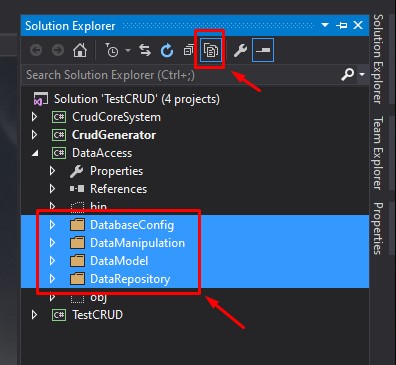The height and width of the screenshot is (365, 396).
Task: Click the Back navigation arrow in Solution Explorer
Action: pyautogui.click(x=36, y=50)
